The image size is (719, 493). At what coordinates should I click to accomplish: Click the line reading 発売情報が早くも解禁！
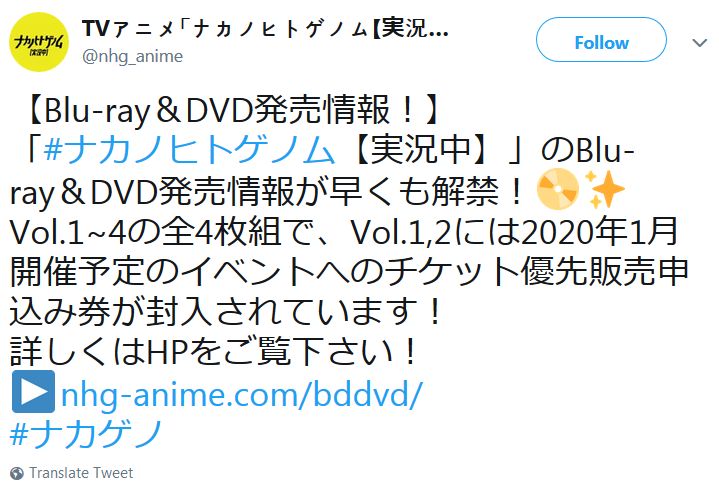267,191
